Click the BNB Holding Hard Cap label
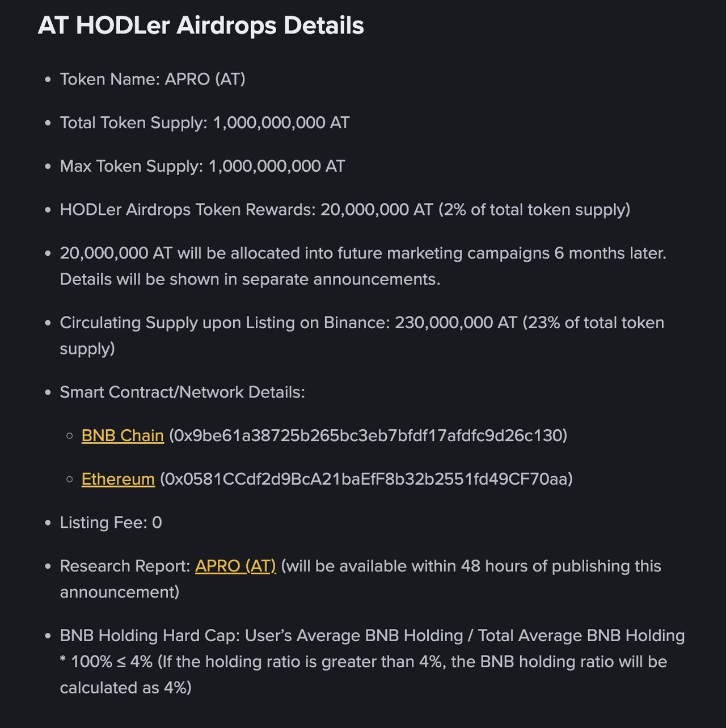Viewport: 726px width, 728px height. pyautogui.click(x=150, y=636)
